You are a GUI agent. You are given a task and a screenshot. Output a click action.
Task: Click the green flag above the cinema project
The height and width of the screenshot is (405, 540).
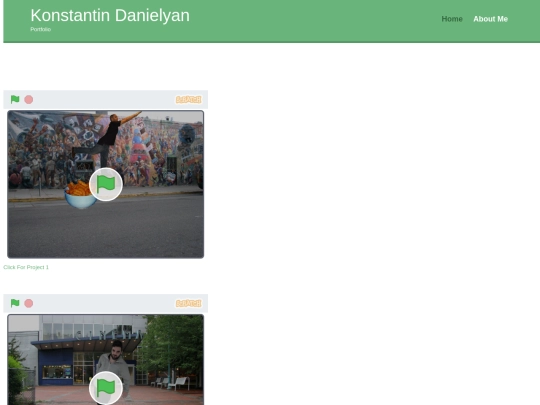[15, 303]
